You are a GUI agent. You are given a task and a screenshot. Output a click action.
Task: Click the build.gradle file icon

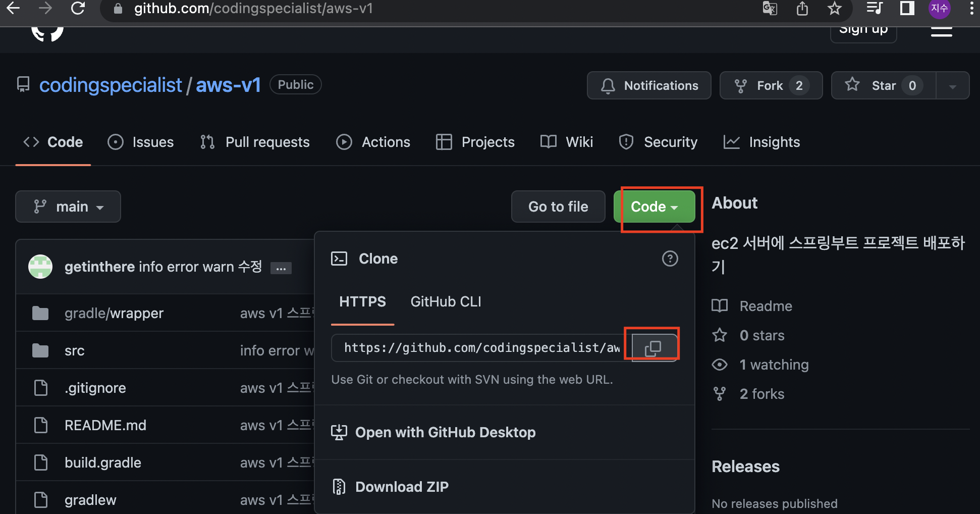[41, 462]
